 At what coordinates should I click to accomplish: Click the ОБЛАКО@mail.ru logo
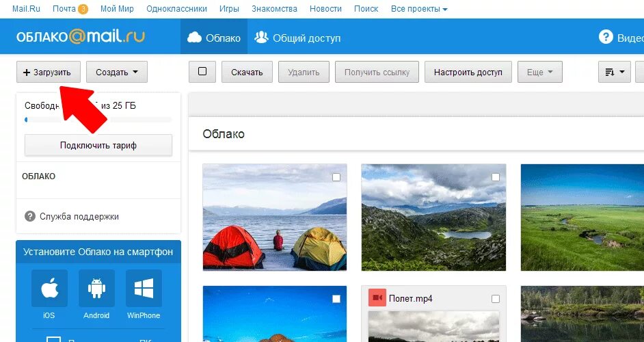[x=81, y=36]
